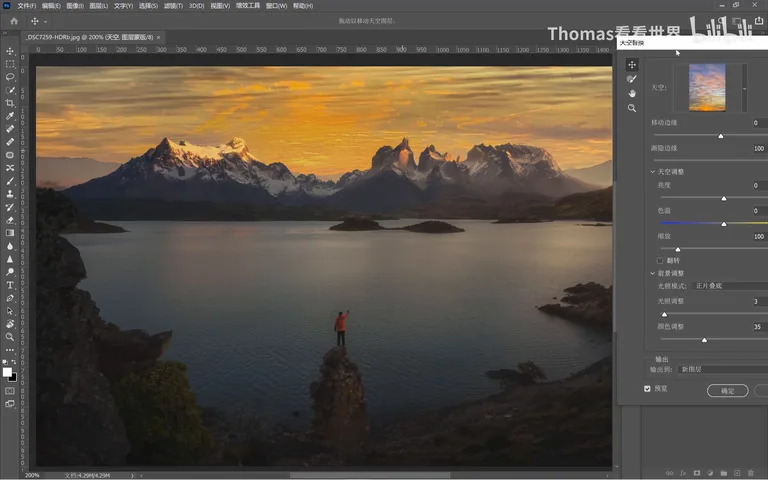Screen dimensions: 768x480
Task: Select the Eyedropper tool
Action: pos(10,116)
